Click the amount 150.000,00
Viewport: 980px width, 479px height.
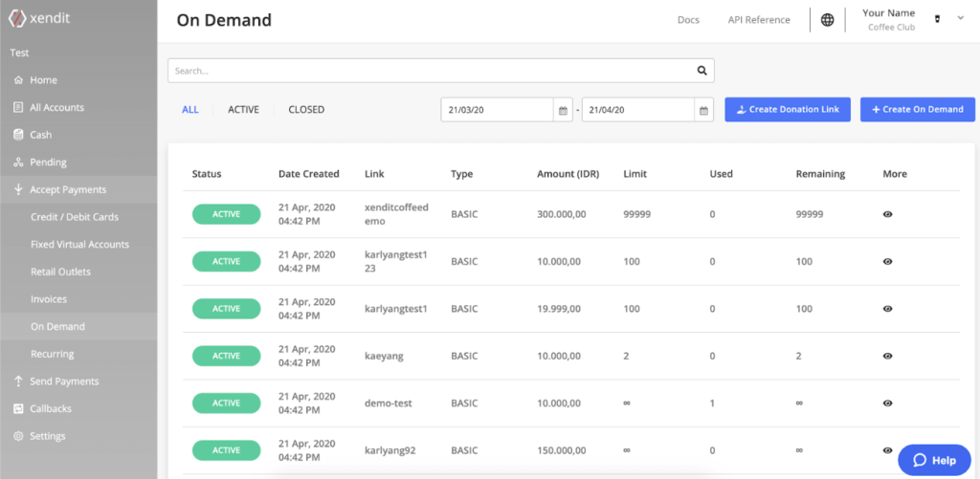click(561, 450)
